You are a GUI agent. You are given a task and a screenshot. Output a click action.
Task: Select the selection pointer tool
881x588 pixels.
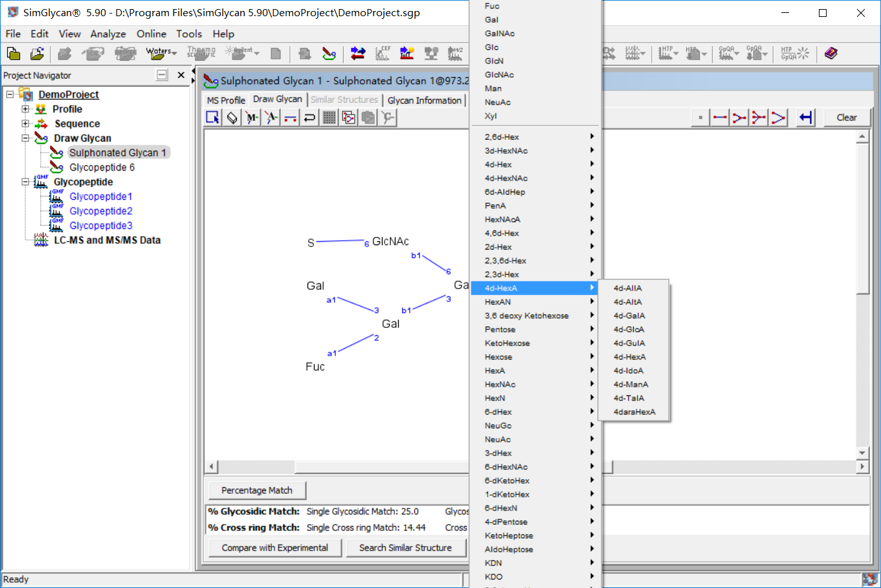213,117
